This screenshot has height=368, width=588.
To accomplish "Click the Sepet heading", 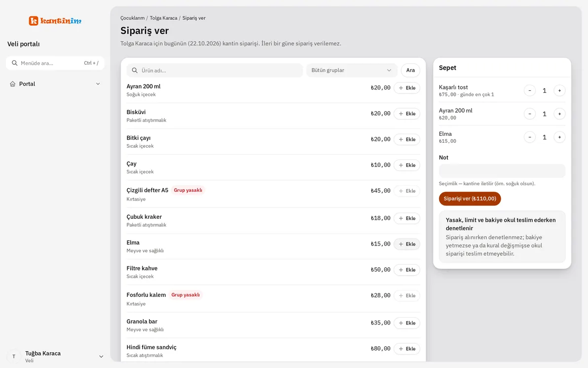I will click(447, 68).
